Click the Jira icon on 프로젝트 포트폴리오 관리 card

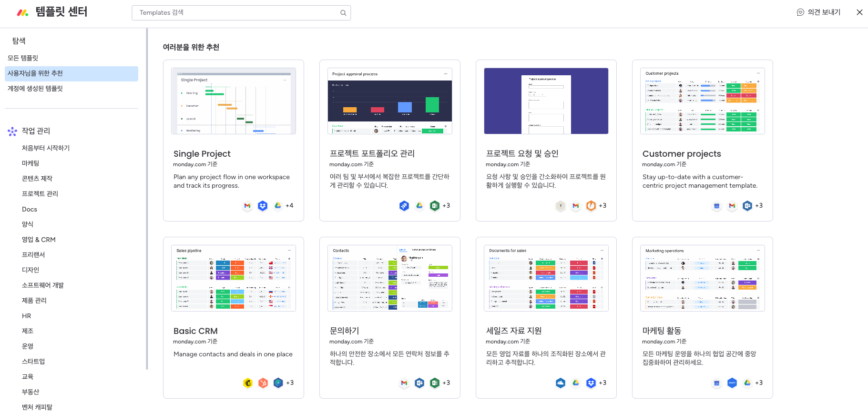tap(404, 206)
